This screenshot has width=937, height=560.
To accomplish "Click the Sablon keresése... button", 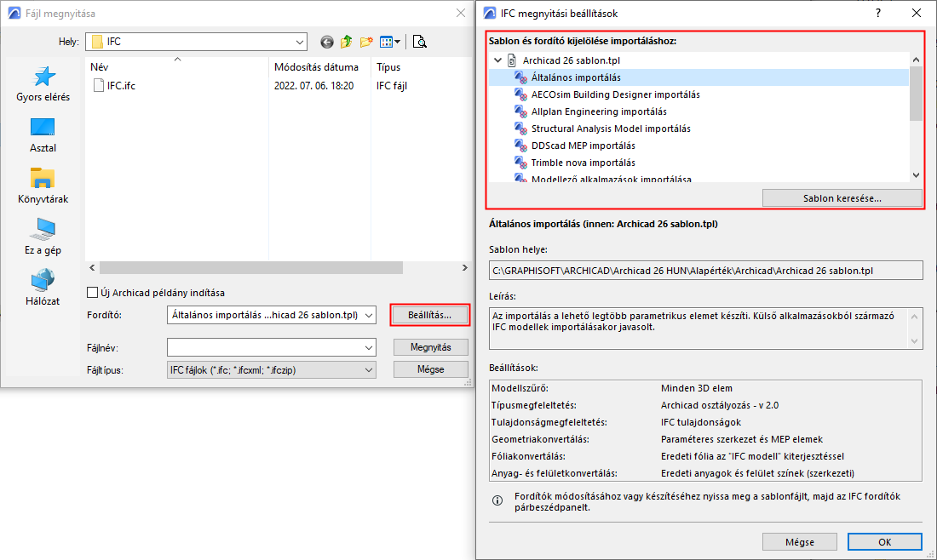I will click(842, 198).
